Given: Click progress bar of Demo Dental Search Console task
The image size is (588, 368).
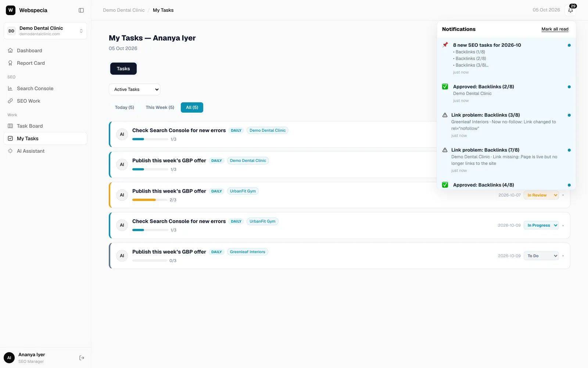Looking at the screenshot, I should (x=150, y=139).
